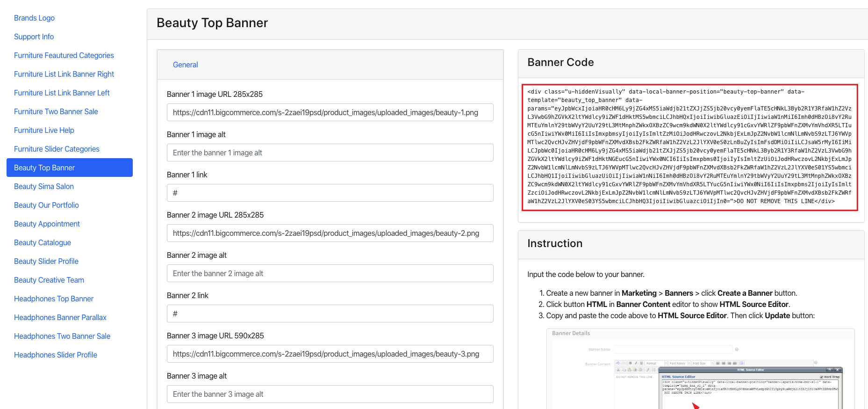Viewport: 868px width, 409px height.
Task: Open Furniture Slider Categories
Action: [57, 149]
